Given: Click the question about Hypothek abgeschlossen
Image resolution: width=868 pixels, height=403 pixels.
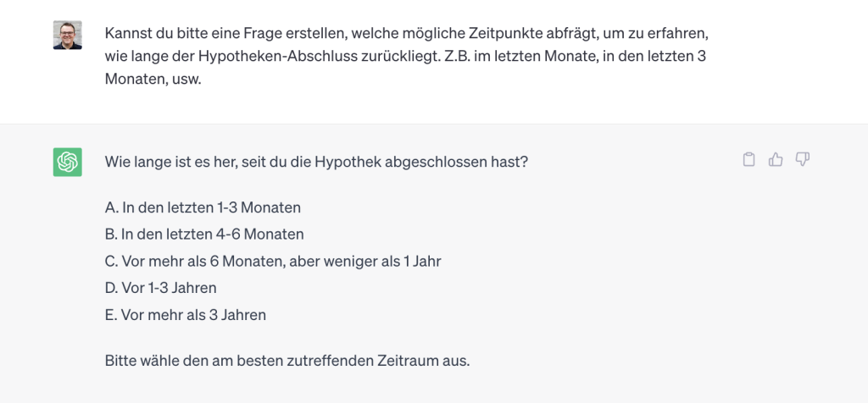Looking at the screenshot, I should point(317,163).
